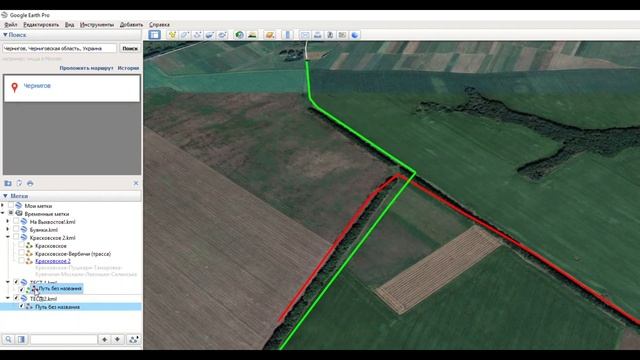Select the Красковское-Вербичи (трасса) tree row
The image size is (640, 360).
73,253
